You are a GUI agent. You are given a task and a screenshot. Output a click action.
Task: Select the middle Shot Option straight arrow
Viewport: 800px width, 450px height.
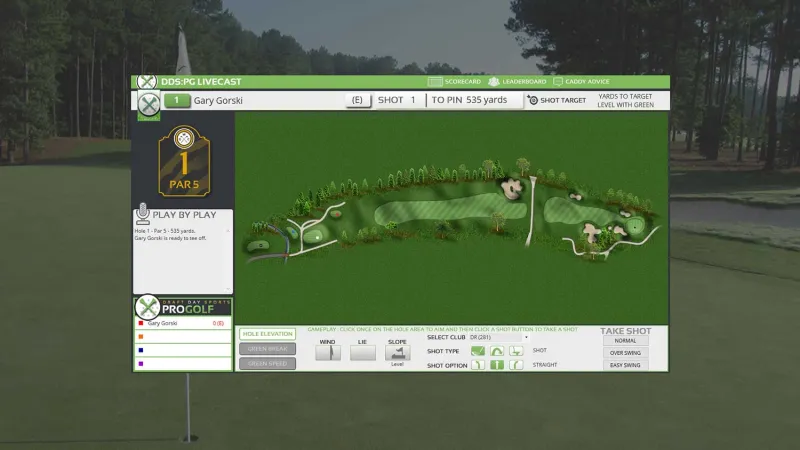coord(497,365)
